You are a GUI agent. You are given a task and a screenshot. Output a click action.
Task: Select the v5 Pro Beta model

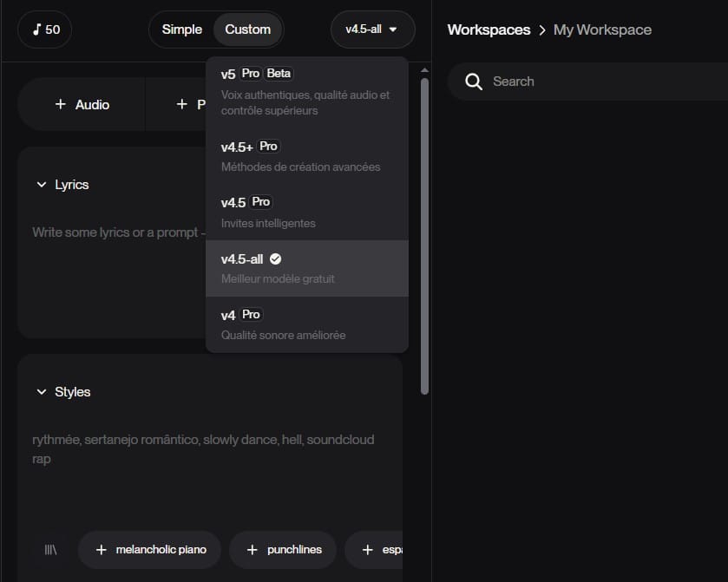coord(306,91)
